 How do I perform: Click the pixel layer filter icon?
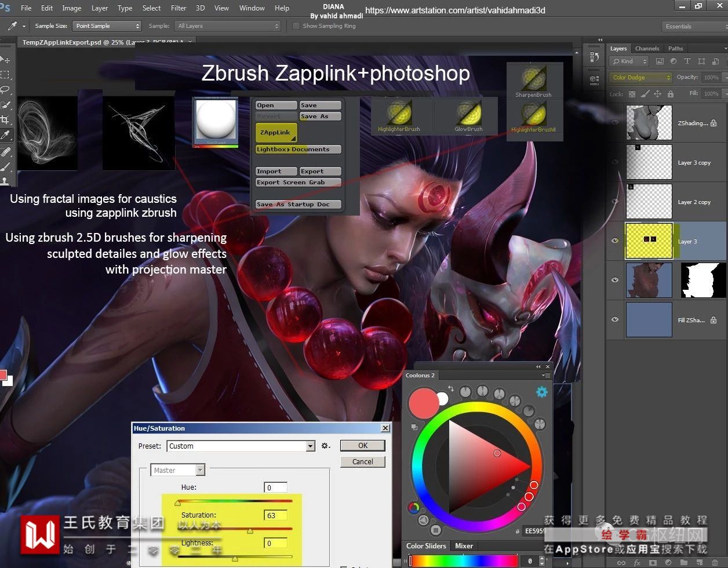(x=660, y=61)
